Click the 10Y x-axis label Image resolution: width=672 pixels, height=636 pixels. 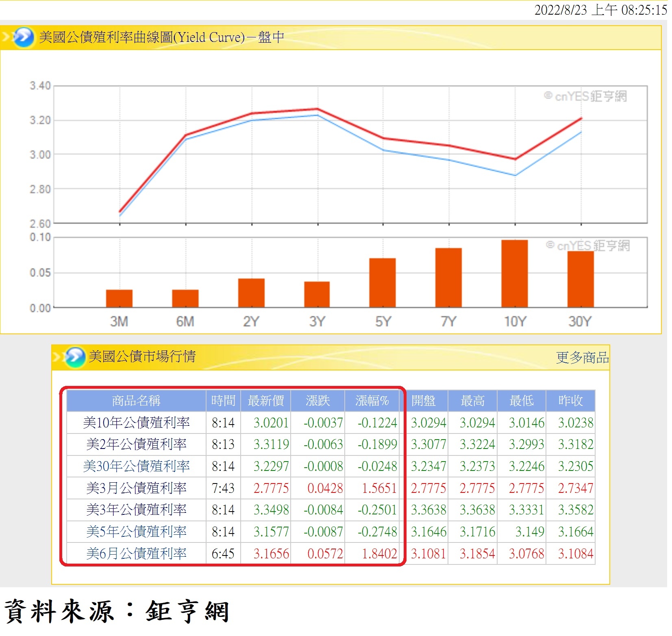point(515,322)
